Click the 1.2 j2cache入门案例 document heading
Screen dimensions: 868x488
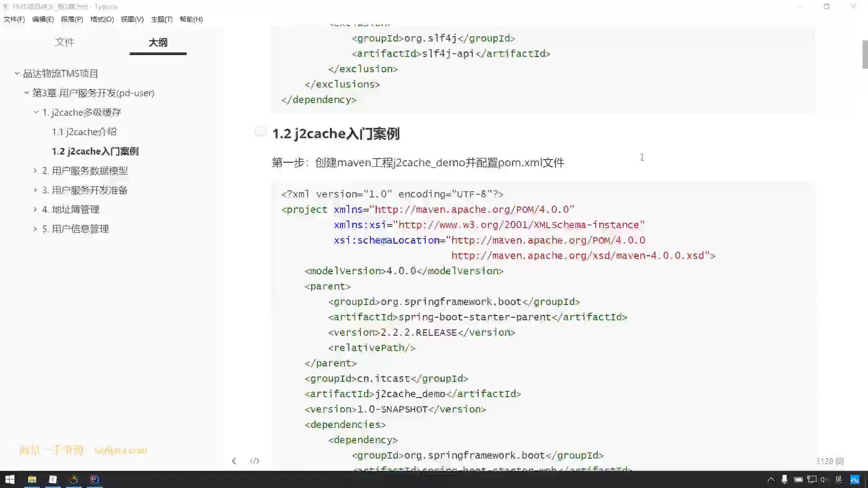tap(336, 133)
